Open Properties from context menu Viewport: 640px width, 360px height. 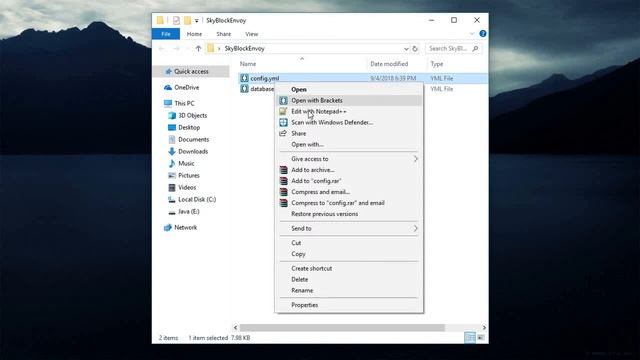pos(349,305)
